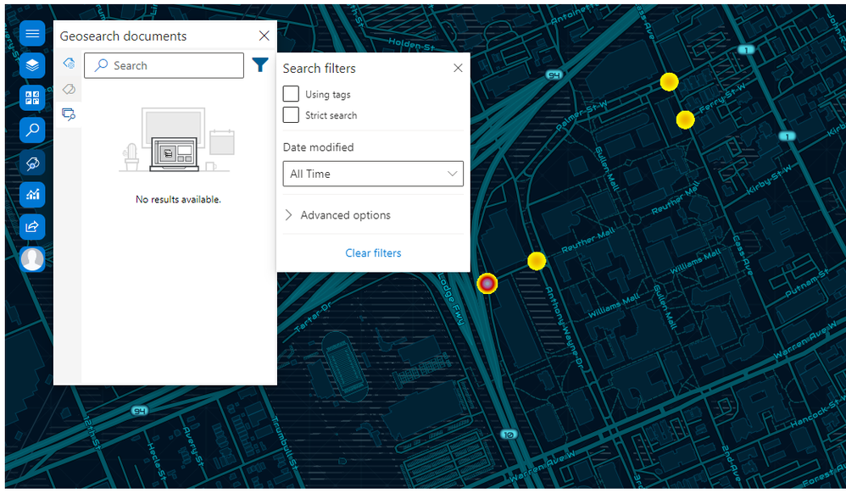Open the analytics chart sidebar button
Screen dimensions: 846x504
[32, 194]
